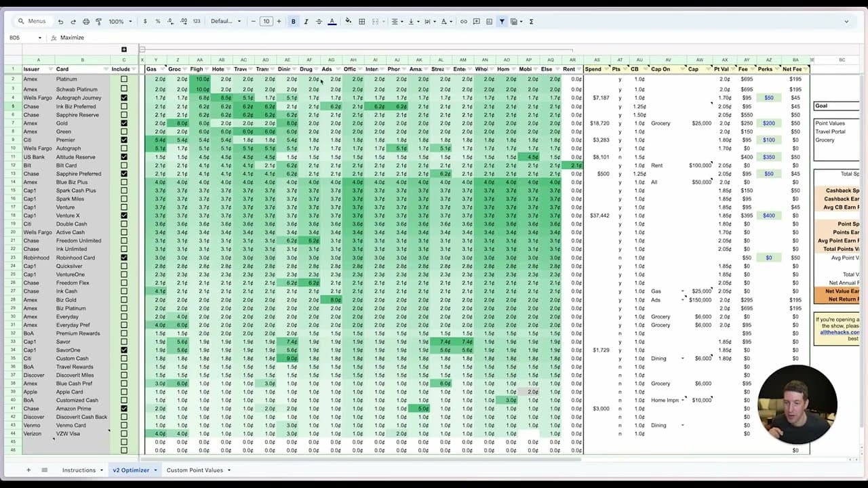Open the font family dropdown
Viewport: 868px width, 488px height.
tap(225, 22)
